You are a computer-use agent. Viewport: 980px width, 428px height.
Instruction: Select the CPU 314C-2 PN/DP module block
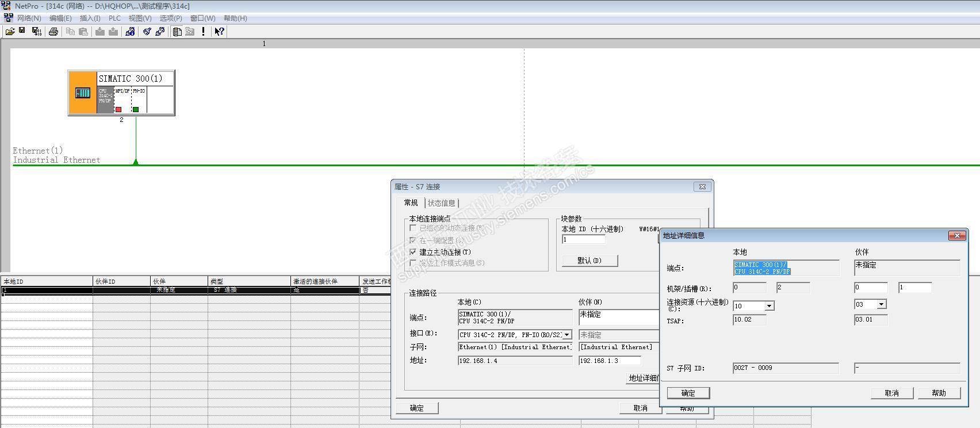pos(105,100)
